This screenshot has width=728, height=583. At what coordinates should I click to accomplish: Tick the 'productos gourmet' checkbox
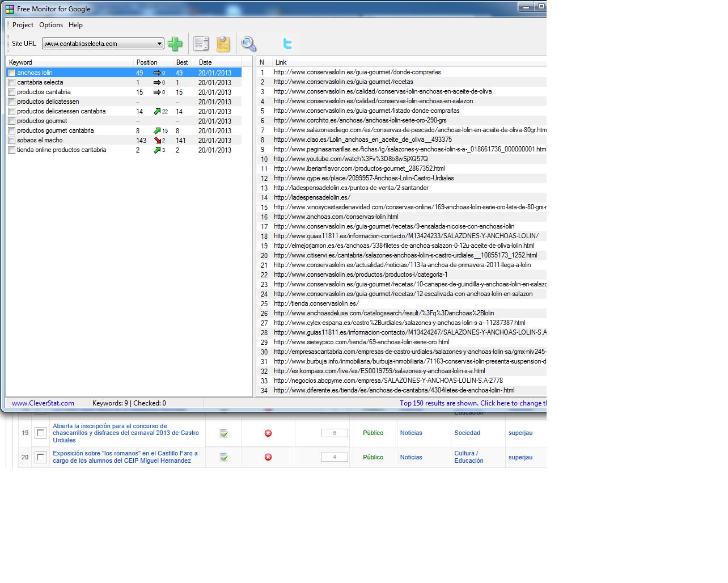(11, 121)
